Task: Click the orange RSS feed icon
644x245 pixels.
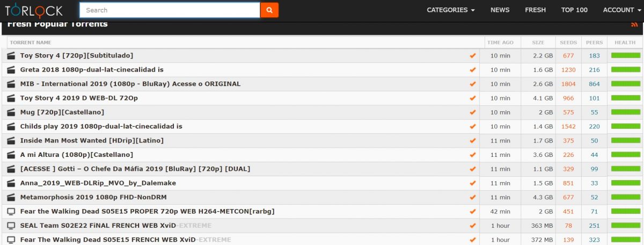Action: (x=635, y=25)
